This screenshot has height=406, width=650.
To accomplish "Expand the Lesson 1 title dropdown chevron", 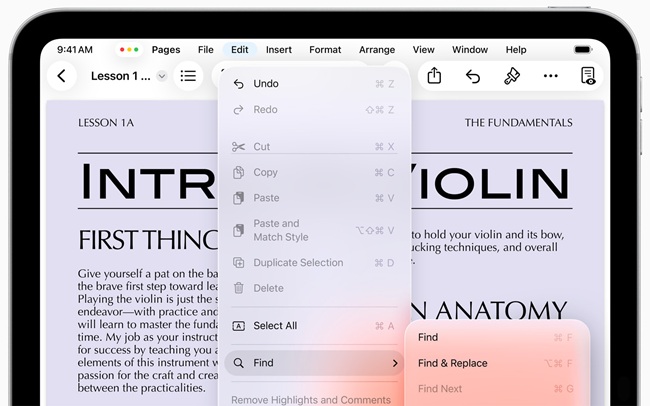I will [x=162, y=76].
